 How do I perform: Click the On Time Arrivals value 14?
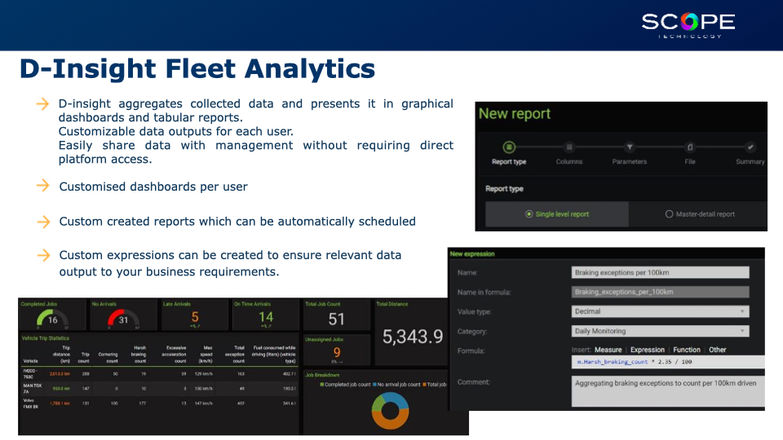[x=266, y=317]
